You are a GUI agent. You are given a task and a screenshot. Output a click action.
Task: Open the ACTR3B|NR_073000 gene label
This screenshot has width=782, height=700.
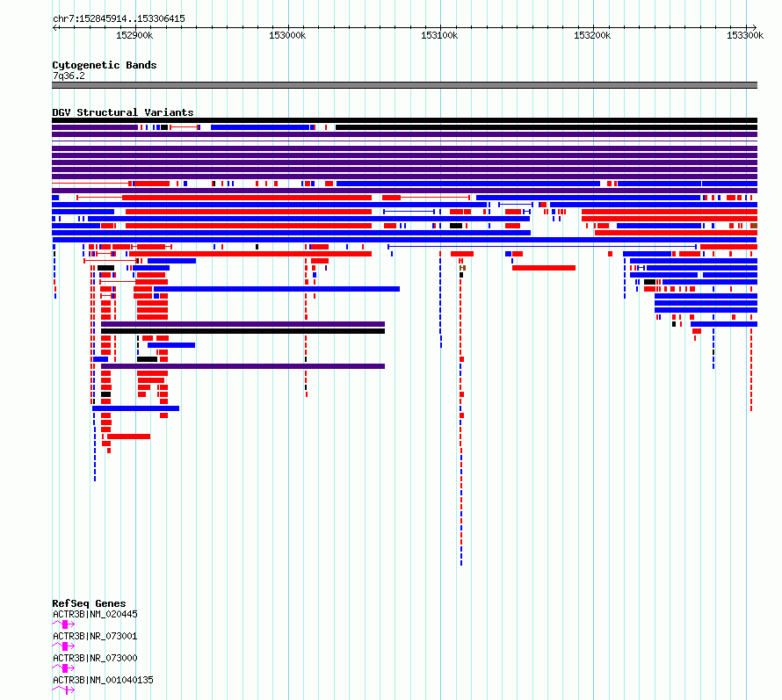click(x=95, y=658)
